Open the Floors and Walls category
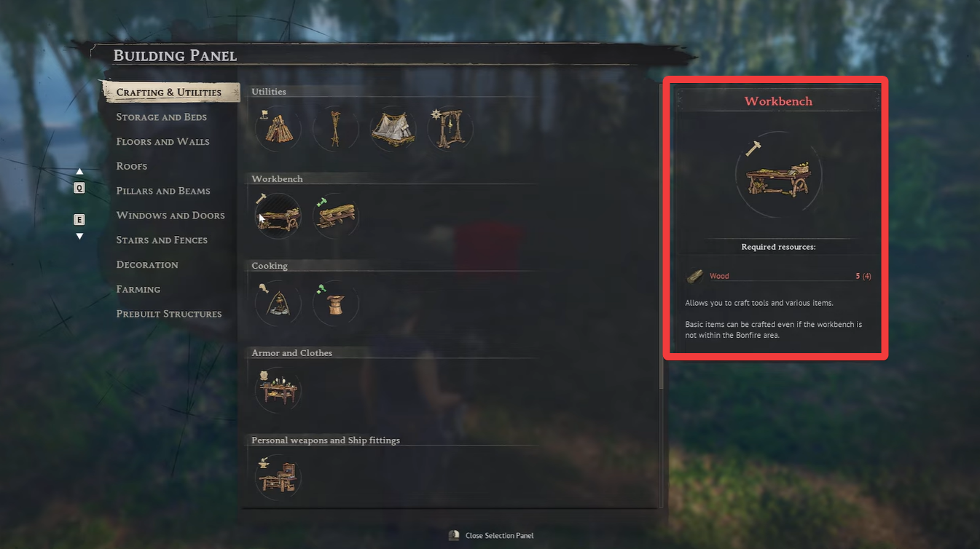The height and width of the screenshot is (549, 980). pyautogui.click(x=162, y=142)
